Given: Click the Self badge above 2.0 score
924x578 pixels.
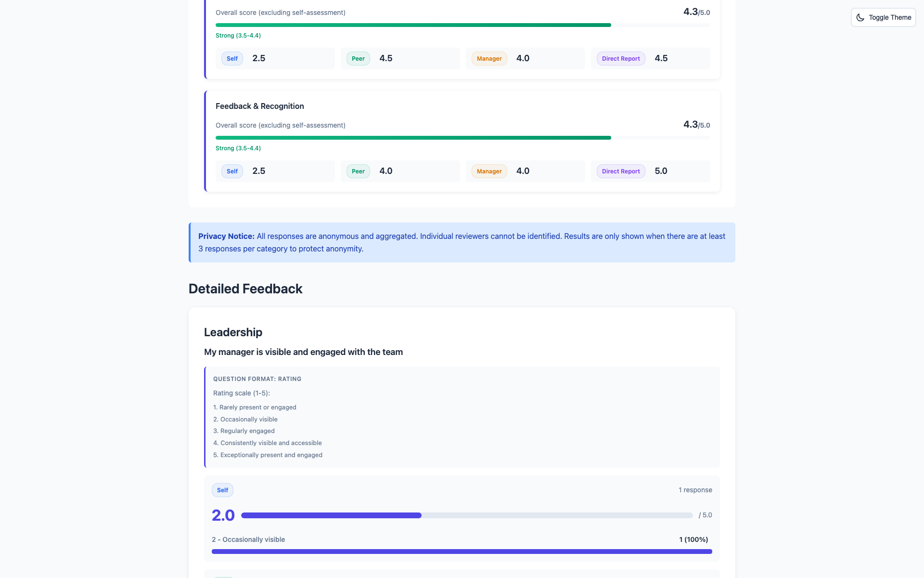Looking at the screenshot, I should point(222,490).
